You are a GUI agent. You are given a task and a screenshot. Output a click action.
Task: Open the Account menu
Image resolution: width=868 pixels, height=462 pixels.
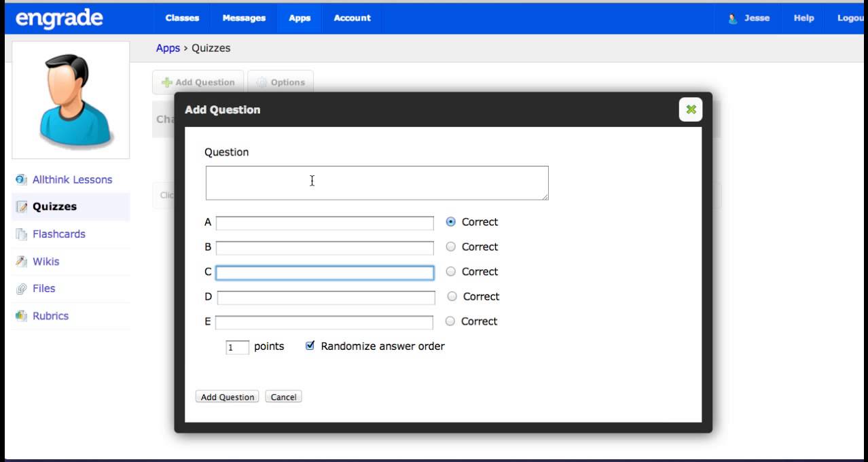(352, 18)
